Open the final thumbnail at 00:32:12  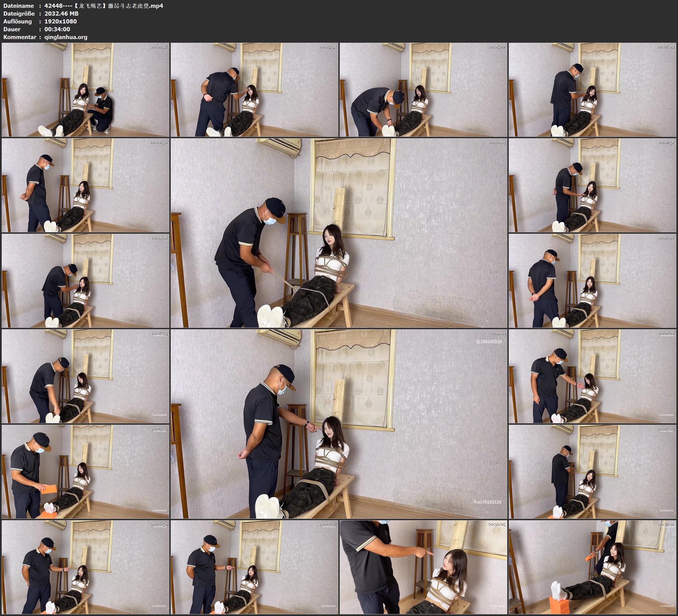coord(592,567)
